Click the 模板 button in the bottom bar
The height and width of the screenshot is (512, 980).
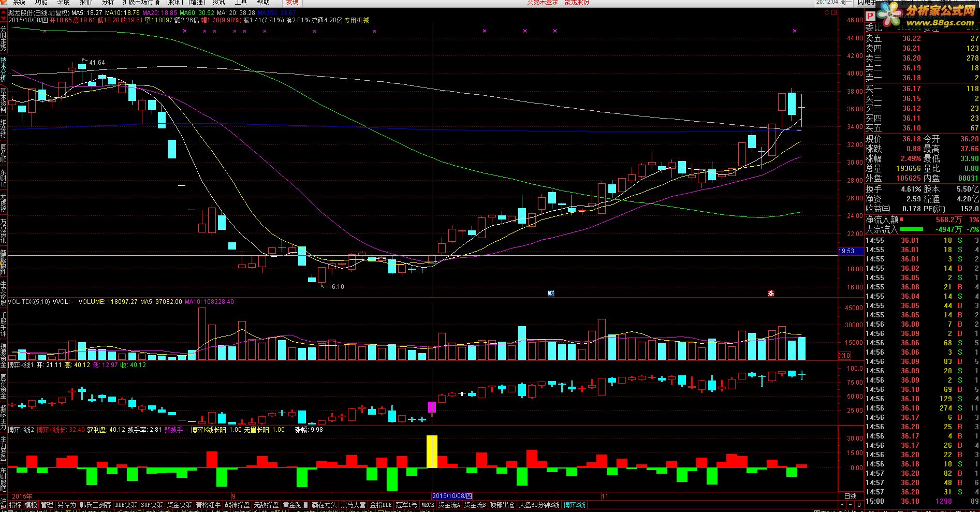click(31, 505)
